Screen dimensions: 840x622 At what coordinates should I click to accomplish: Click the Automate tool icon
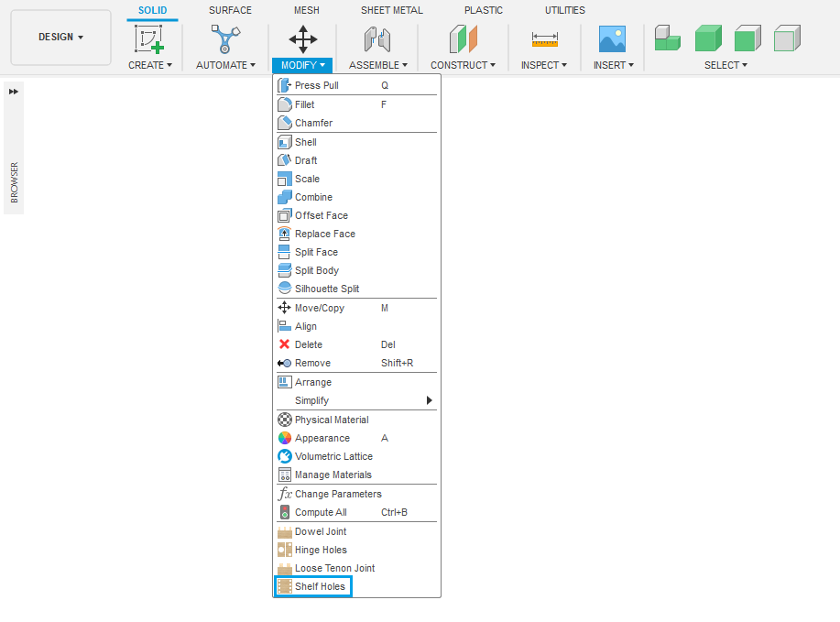pos(225,38)
